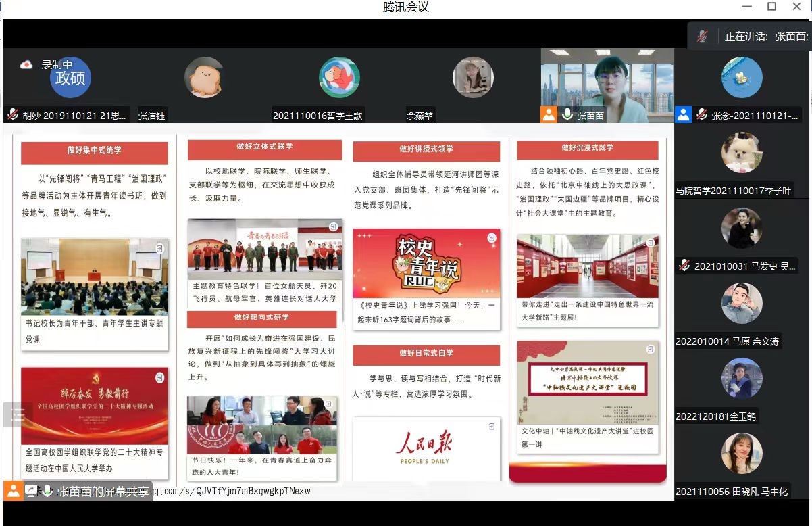Click the 做好集中式统学 red header
This screenshot has height=526, width=812.
[94, 151]
